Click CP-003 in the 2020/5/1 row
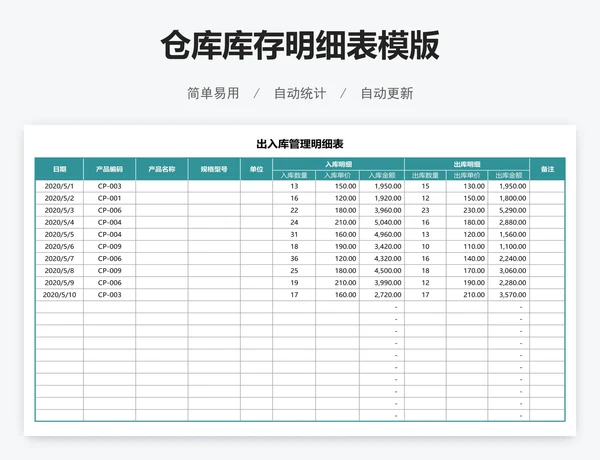The height and width of the screenshot is (460, 600). coord(109,186)
